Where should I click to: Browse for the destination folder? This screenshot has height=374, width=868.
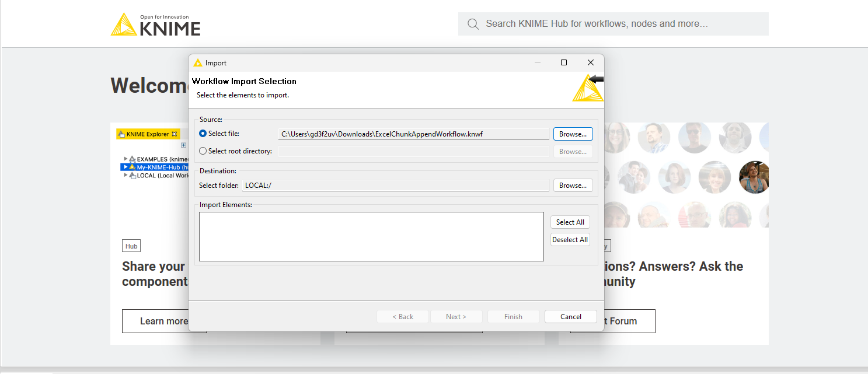tap(573, 186)
